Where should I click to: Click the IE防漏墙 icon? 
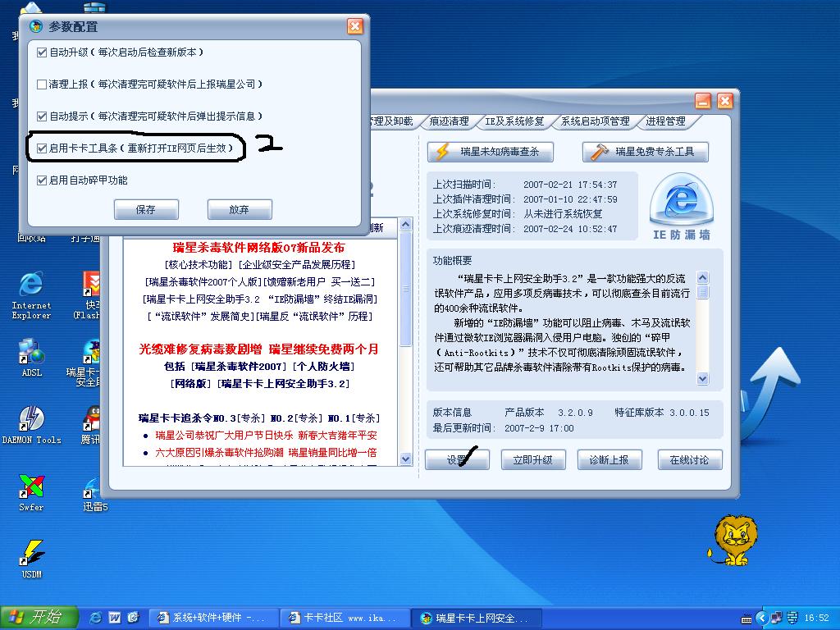(x=682, y=206)
